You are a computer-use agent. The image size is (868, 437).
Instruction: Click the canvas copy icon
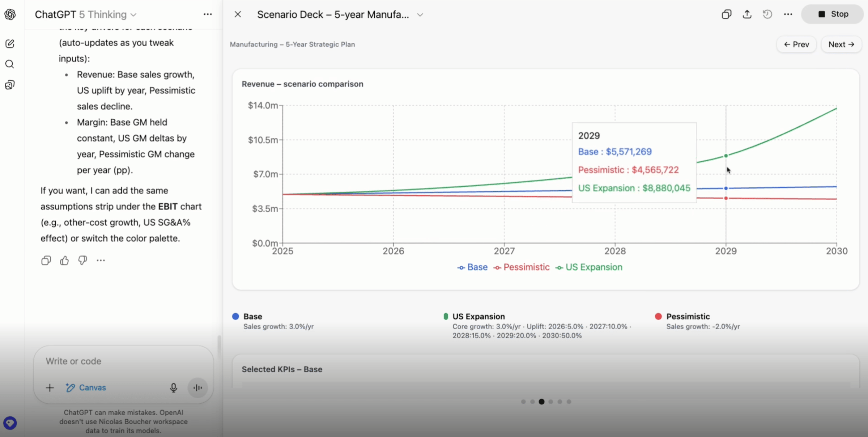726,14
